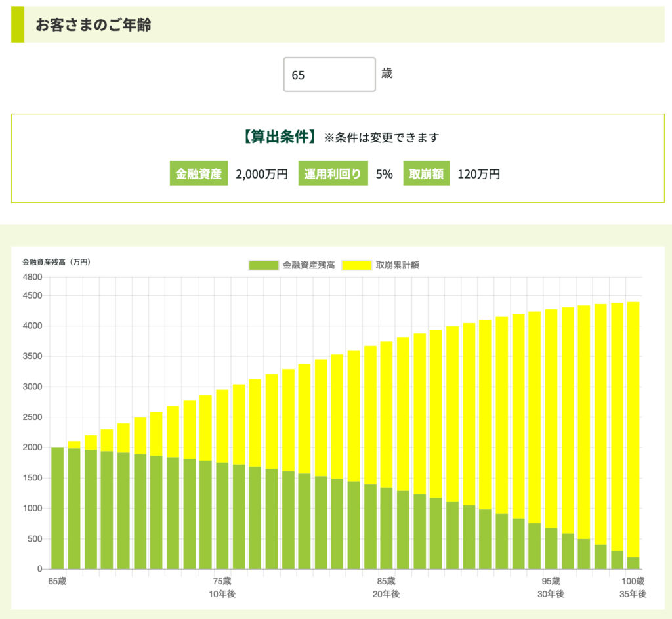The image size is (672, 619).
Task: Click the yellow bar segment at 75歳
Action: (222, 425)
